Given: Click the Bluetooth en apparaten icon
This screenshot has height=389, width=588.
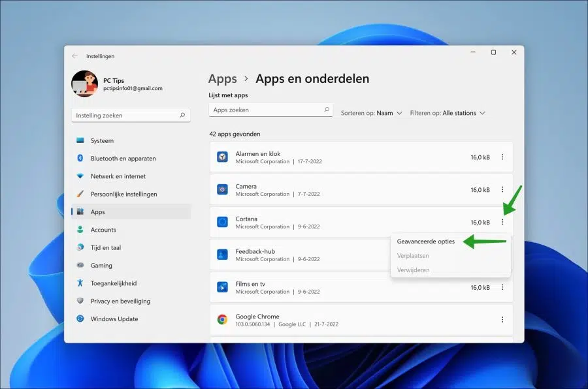Looking at the screenshot, I should [x=80, y=158].
